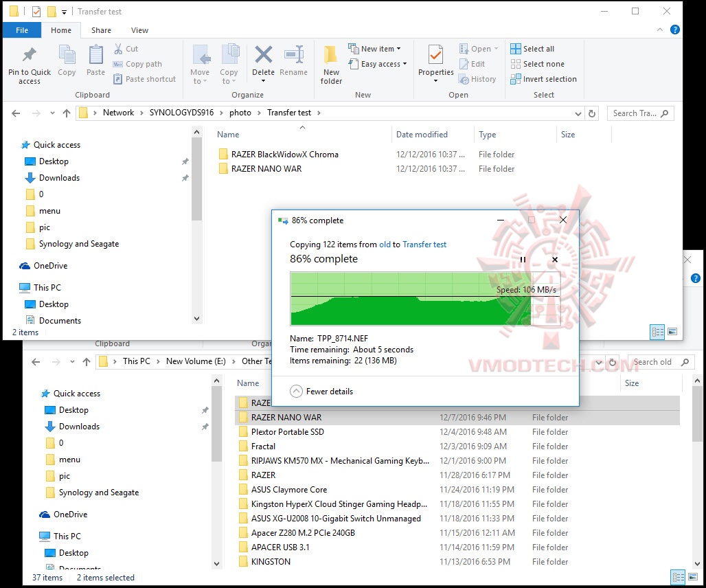Click Copy path command
Viewport: 706px width, 588px height.
[x=137, y=64]
